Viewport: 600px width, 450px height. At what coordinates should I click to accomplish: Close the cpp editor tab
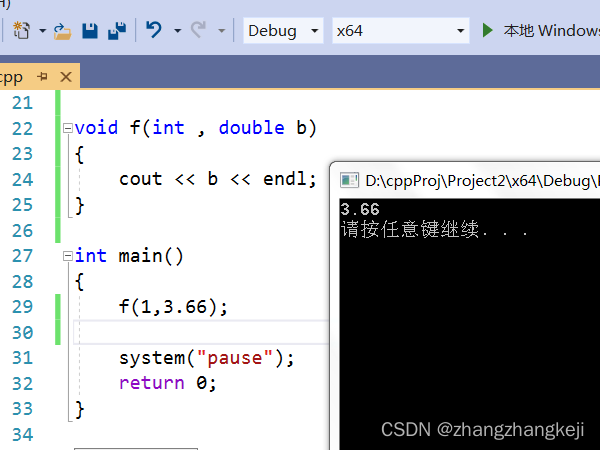click(66, 77)
